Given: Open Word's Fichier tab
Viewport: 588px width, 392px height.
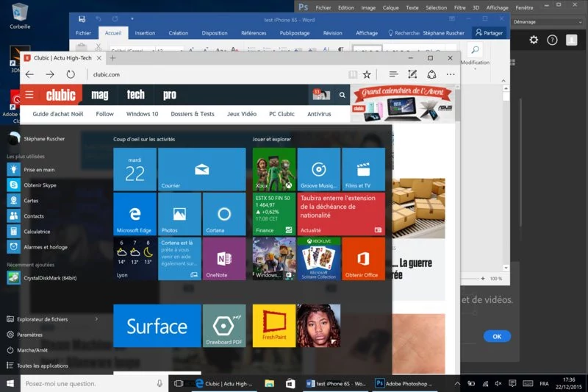Looking at the screenshot, I should (83, 33).
